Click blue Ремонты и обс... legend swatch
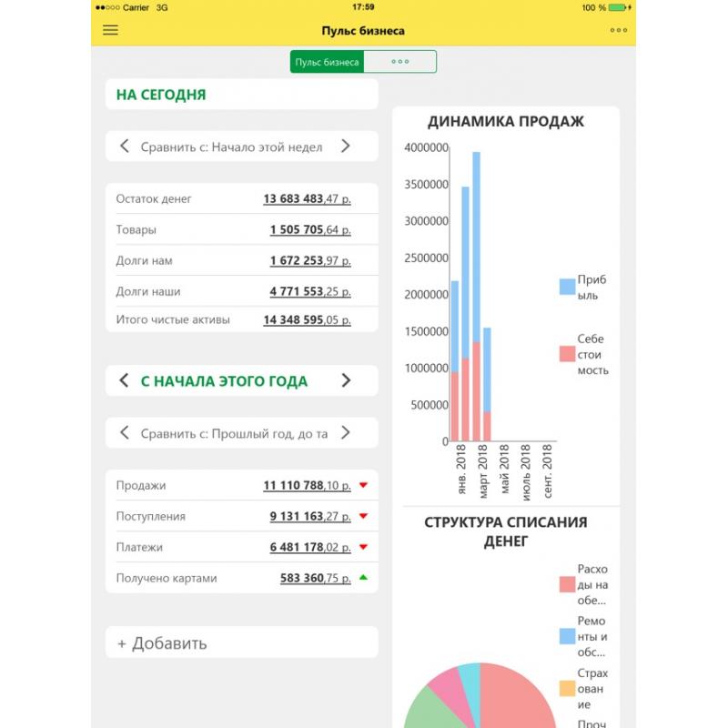Image resolution: width=728 pixels, height=728 pixels. 567,636
